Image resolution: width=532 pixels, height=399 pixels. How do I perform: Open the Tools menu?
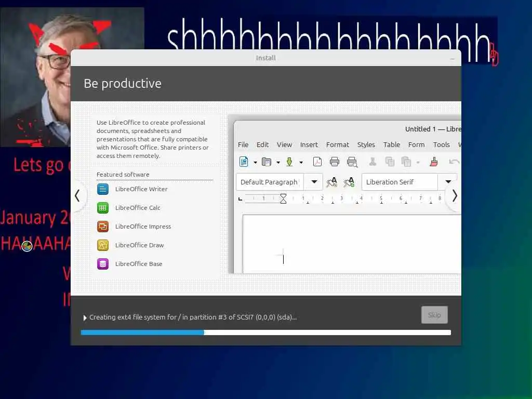(x=442, y=145)
